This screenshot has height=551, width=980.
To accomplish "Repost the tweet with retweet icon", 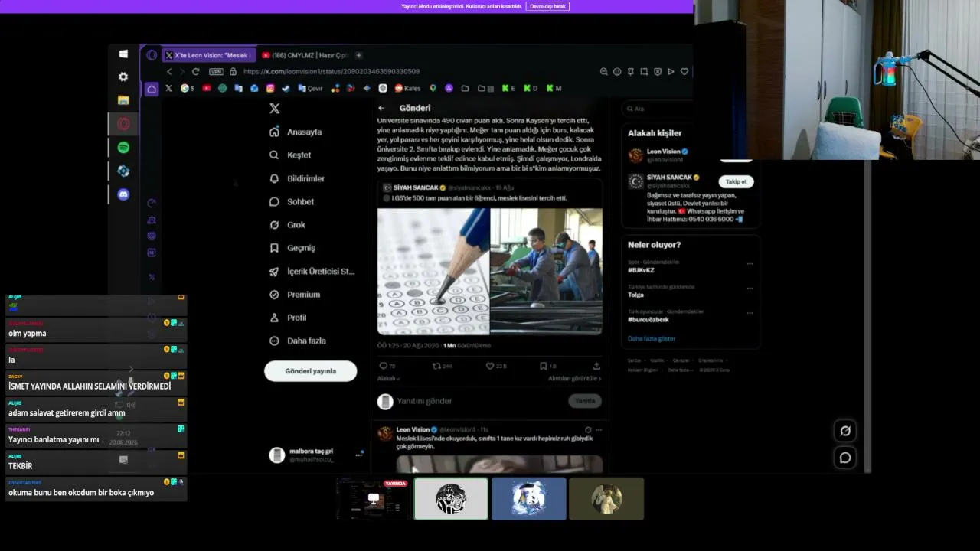I will [x=436, y=366].
